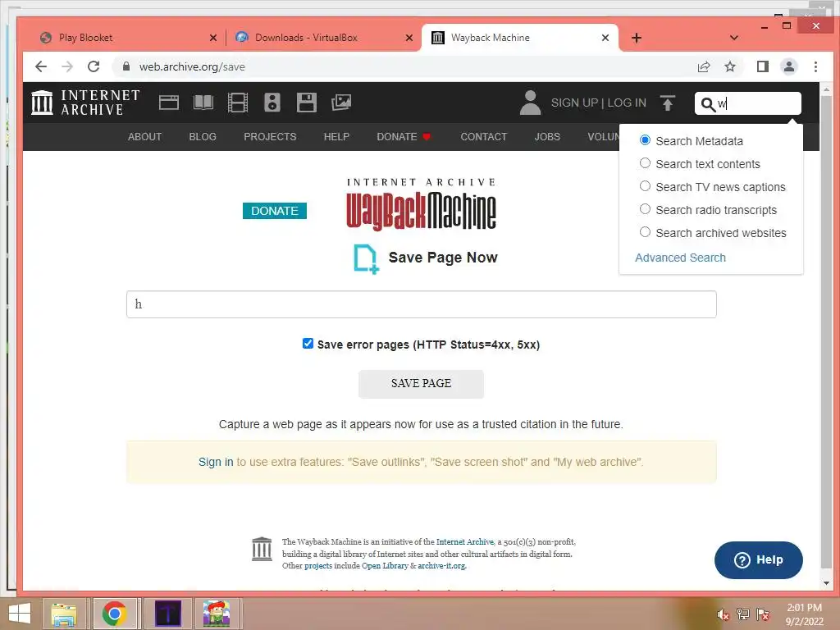Open the Books/Texts section icon
840x630 pixels.
point(203,103)
